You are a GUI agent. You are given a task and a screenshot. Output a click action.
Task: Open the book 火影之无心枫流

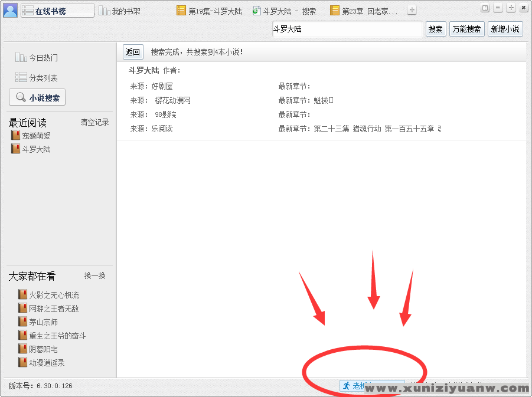pos(54,295)
